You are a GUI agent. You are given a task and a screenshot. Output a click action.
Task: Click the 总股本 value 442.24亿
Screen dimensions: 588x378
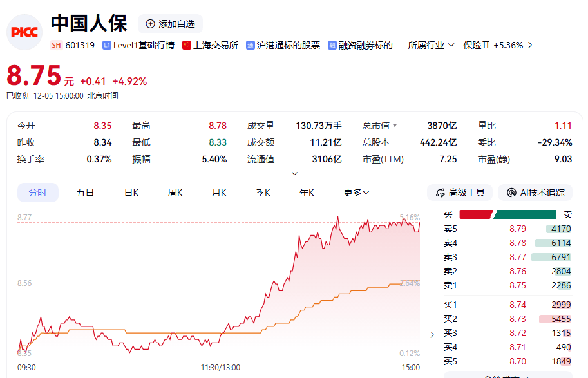tap(439, 142)
